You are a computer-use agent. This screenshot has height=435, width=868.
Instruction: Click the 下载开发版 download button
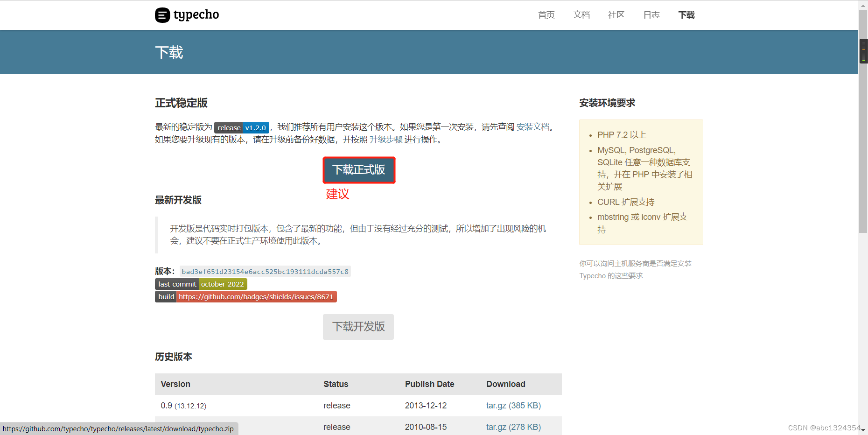pos(358,327)
